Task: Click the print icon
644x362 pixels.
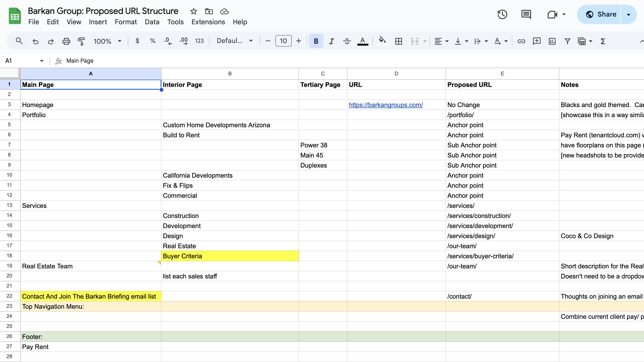Action: (x=66, y=41)
